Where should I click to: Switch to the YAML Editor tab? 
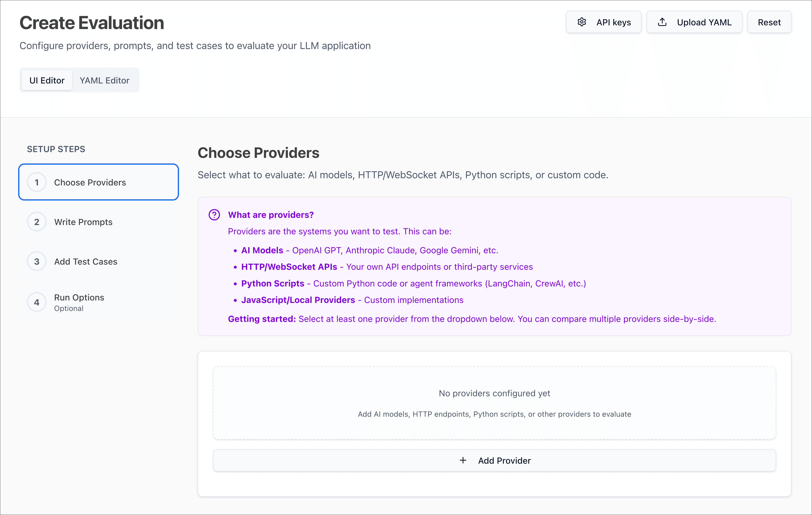pos(105,80)
